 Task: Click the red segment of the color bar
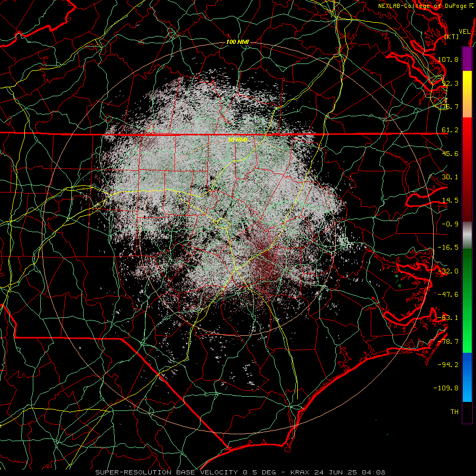(x=467, y=169)
